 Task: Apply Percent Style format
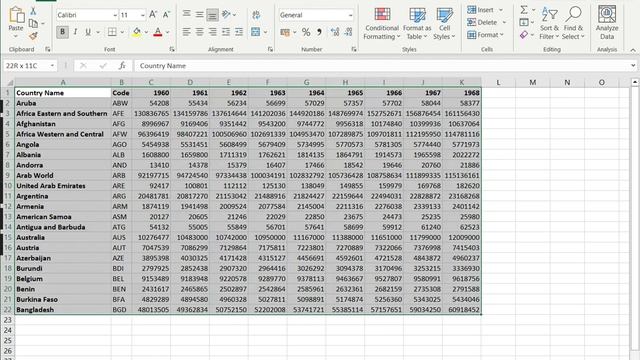pos(306,32)
